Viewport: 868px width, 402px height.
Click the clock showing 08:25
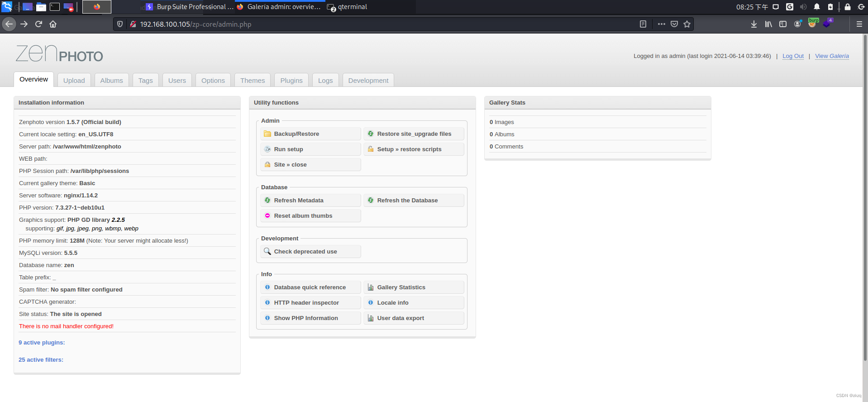click(752, 7)
